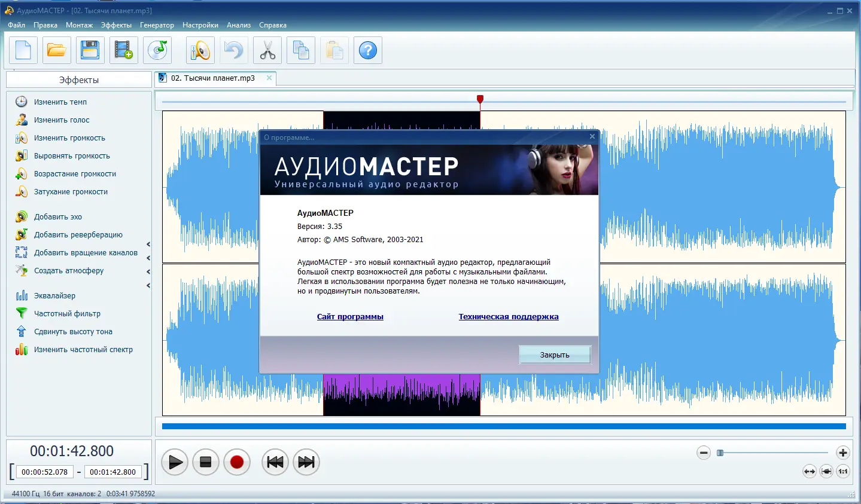861x504 pixels.
Task: Open the Монтаж menu
Action: click(x=80, y=25)
